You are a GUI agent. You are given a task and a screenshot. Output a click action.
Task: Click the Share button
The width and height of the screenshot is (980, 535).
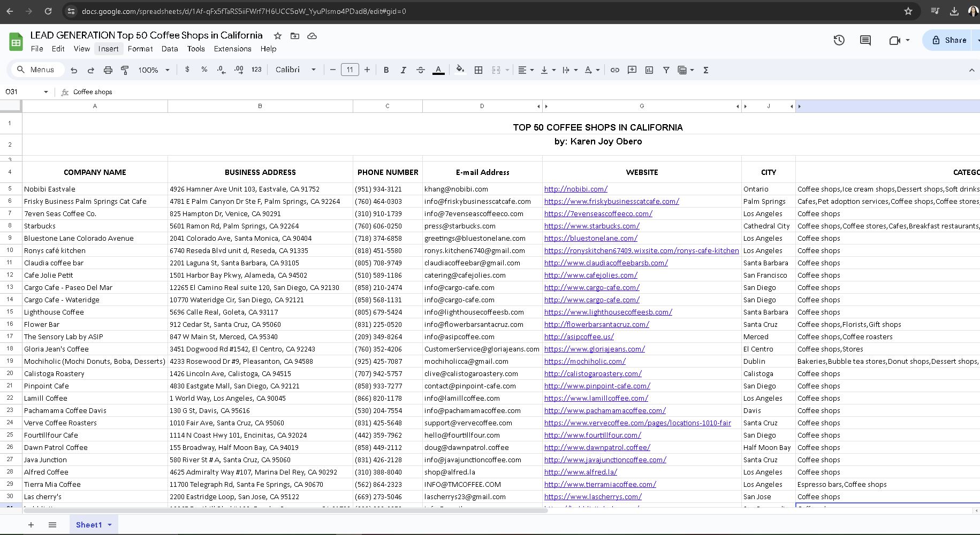(x=948, y=40)
